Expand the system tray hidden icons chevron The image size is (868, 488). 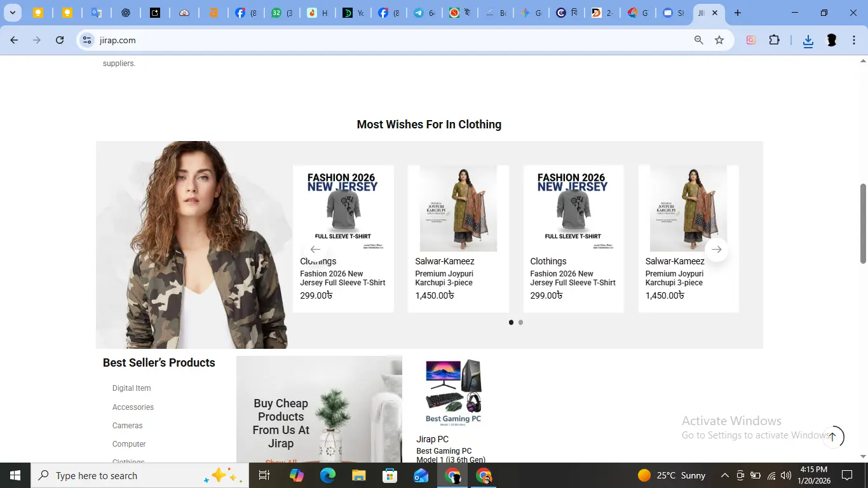coord(724,475)
